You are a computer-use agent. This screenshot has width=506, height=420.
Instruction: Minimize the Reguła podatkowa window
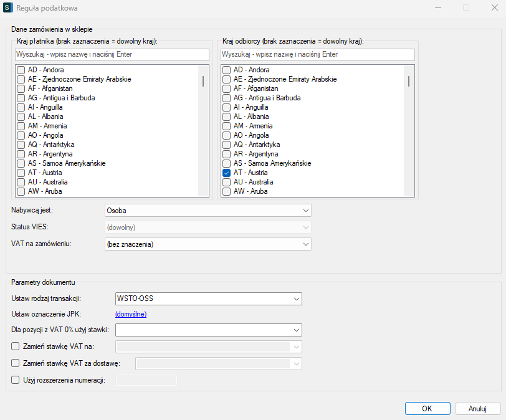437,9
